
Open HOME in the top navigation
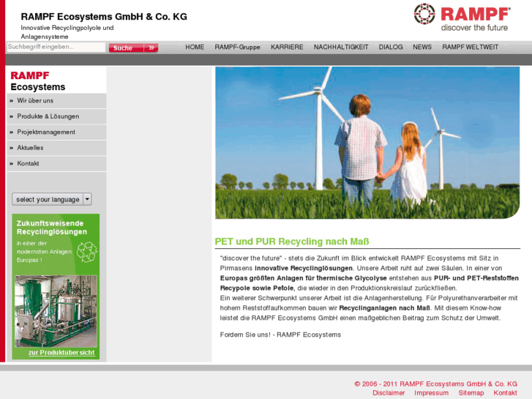195,47
